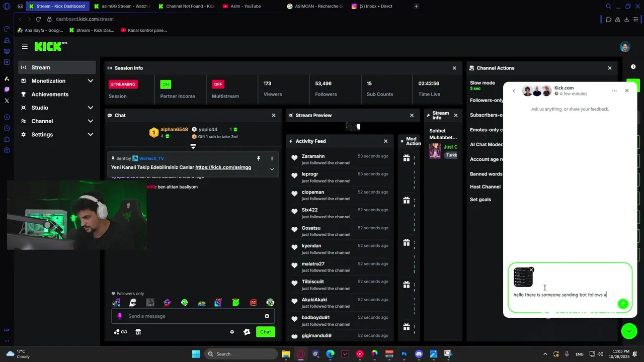
Task: Click the Windows taskbar Search box
Action: [x=240, y=354]
